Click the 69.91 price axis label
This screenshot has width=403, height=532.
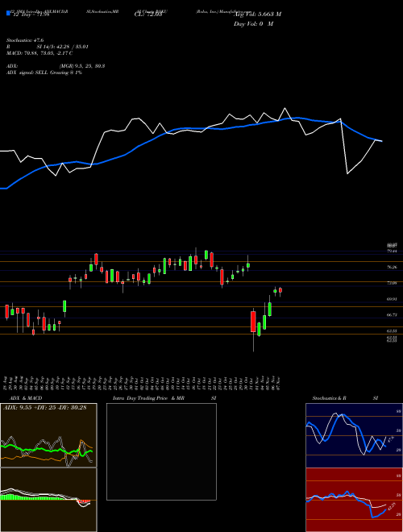[392, 299]
